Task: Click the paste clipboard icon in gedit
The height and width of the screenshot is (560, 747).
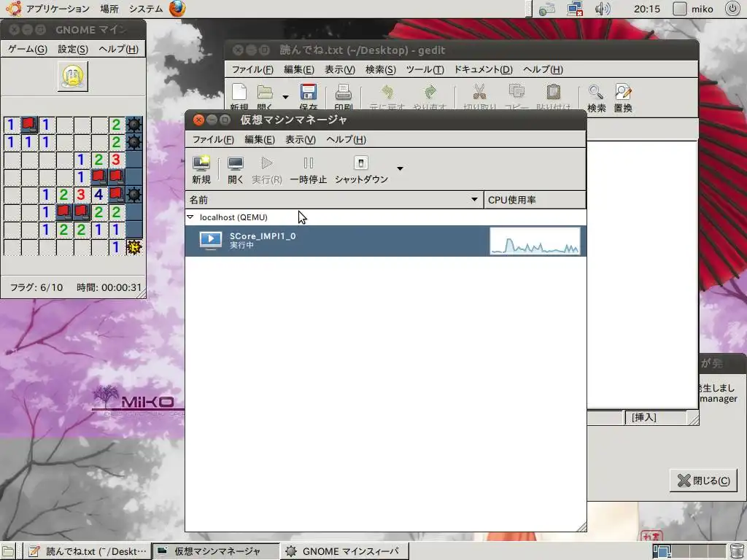Action: (553, 93)
